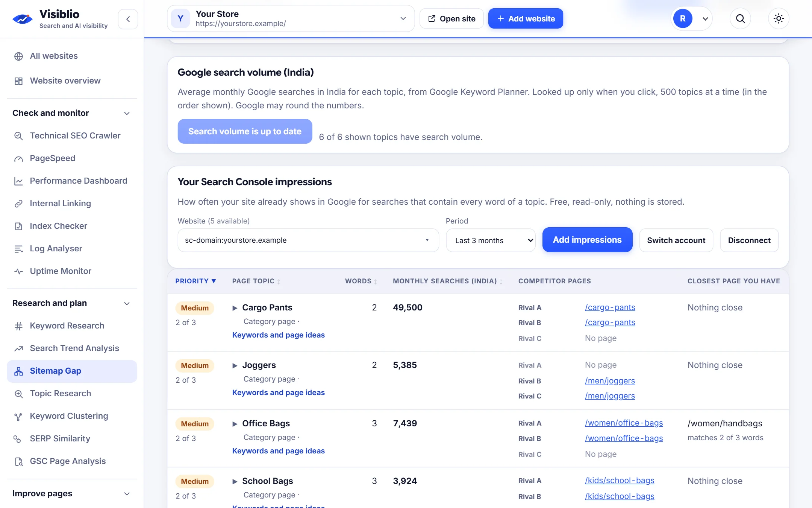Click the Disconnect button

click(x=749, y=240)
